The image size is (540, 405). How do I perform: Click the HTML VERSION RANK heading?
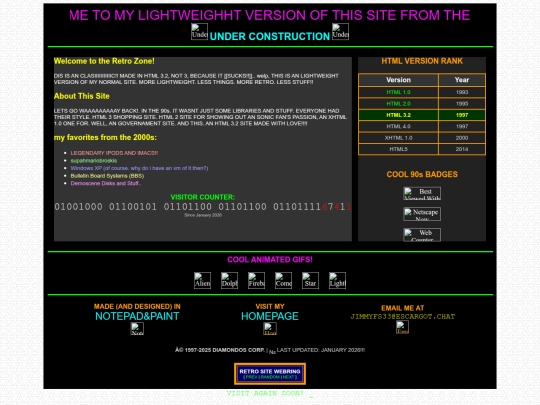pyautogui.click(x=422, y=61)
